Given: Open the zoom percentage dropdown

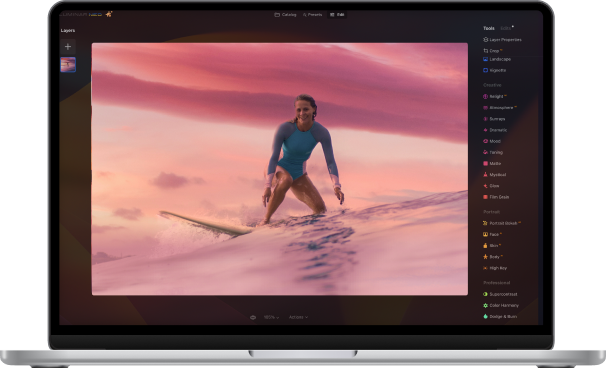Looking at the screenshot, I should click(271, 317).
